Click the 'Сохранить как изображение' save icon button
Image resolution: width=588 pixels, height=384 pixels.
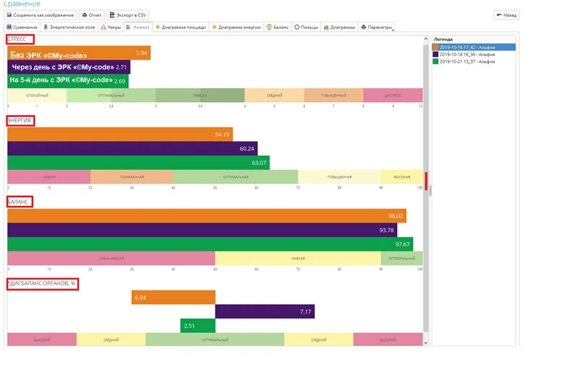pyautogui.click(x=41, y=14)
